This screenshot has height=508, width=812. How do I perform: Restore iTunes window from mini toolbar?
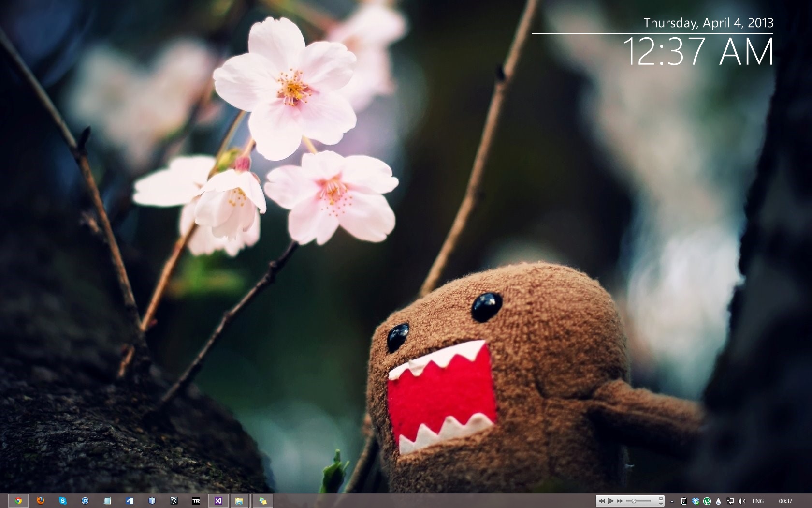tap(661, 498)
